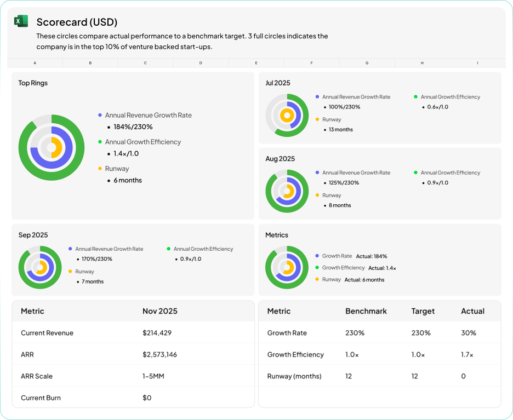Select column C header

coord(146,63)
